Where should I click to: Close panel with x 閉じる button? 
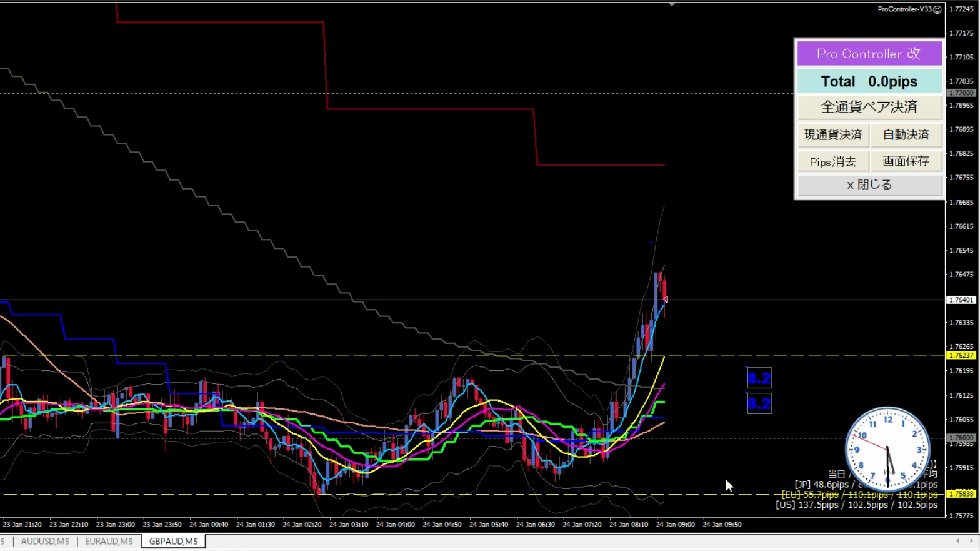pos(869,185)
